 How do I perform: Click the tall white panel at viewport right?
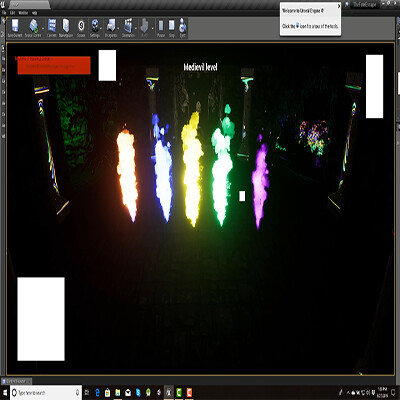tap(374, 86)
